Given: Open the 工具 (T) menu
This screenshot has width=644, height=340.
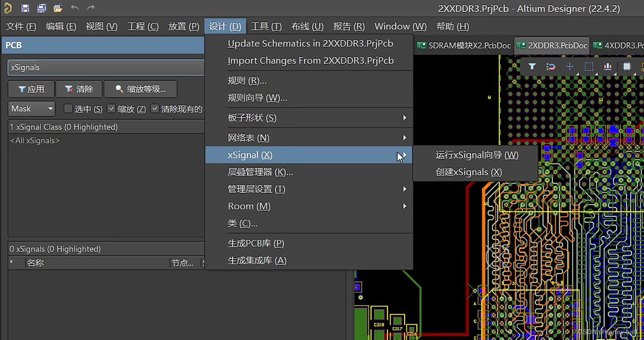Looking at the screenshot, I should tap(266, 26).
